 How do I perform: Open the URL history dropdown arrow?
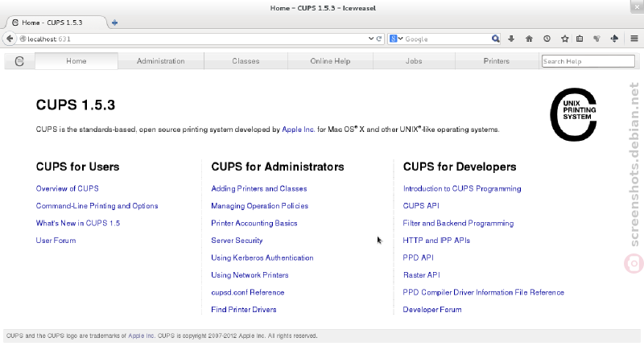pyautogui.click(x=371, y=39)
